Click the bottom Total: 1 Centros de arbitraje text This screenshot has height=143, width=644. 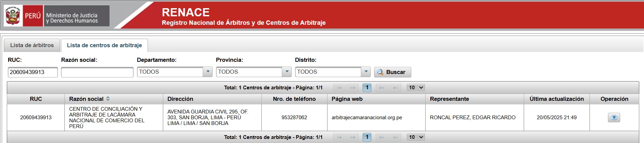tap(273, 137)
